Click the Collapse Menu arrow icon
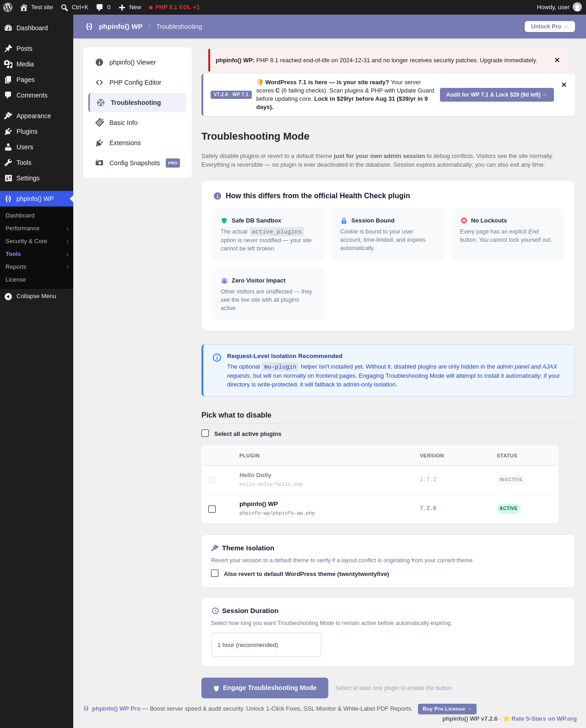 tap(8, 297)
